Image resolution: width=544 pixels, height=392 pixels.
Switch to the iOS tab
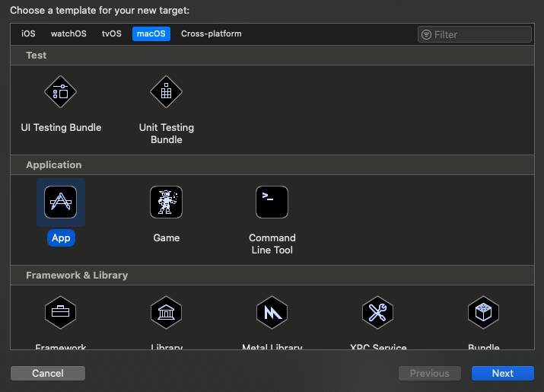[28, 33]
